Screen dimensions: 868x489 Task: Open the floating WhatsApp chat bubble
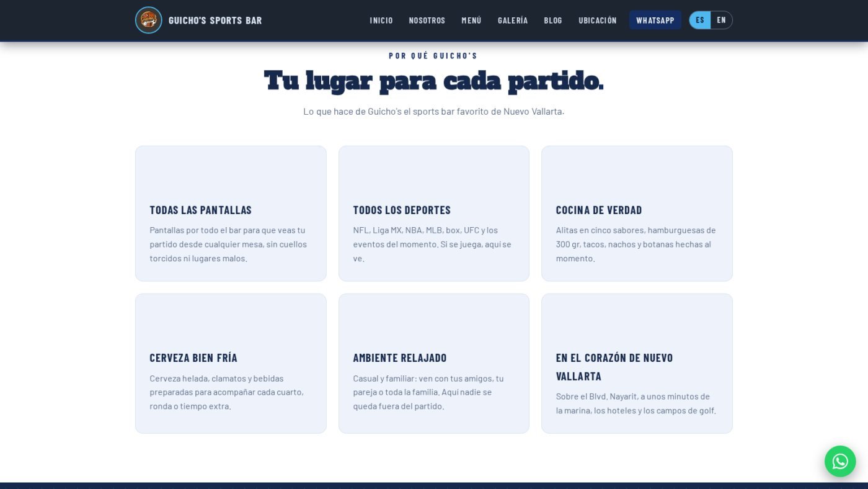[840, 461]
